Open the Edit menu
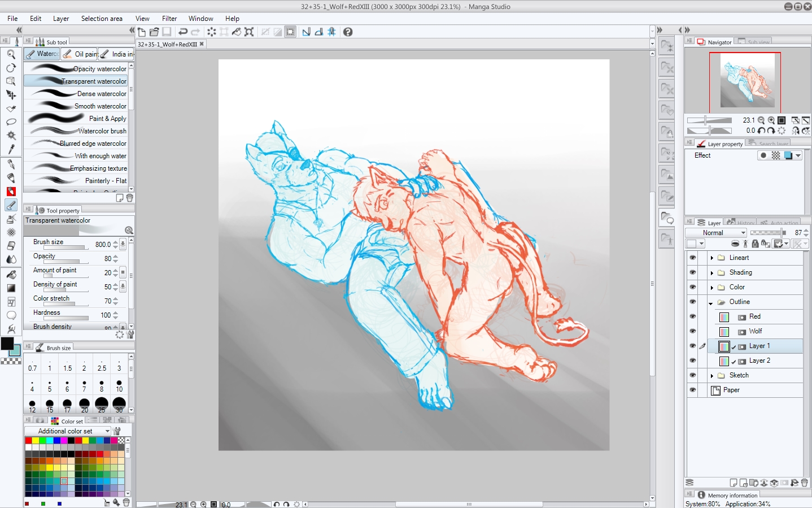This screenshot has width=812, height=508. point(36,19)
